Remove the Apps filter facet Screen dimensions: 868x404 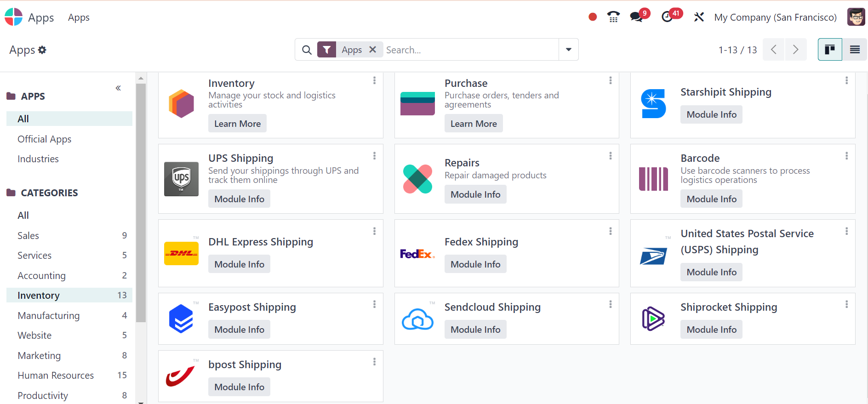pyautogui.click(x=373, y=49)
